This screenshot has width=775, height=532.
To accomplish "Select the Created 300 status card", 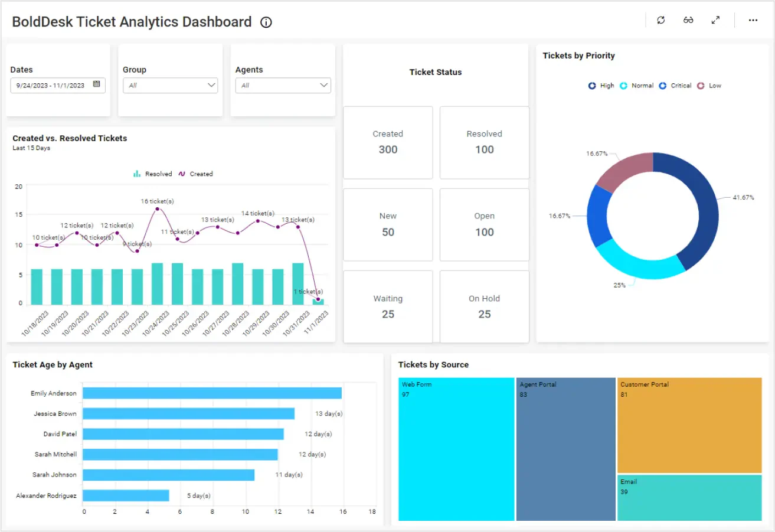I will pyautogui.click(x=388, y=143).
